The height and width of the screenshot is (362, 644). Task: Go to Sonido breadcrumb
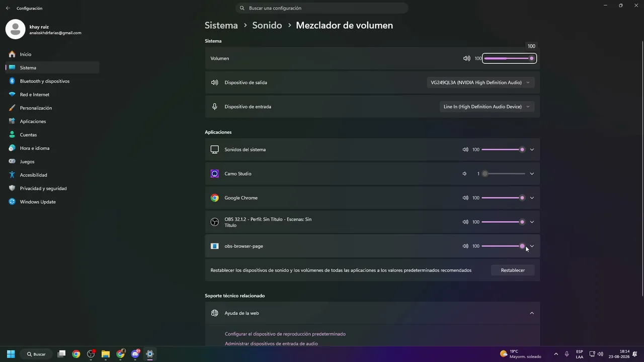click(267, 25)
